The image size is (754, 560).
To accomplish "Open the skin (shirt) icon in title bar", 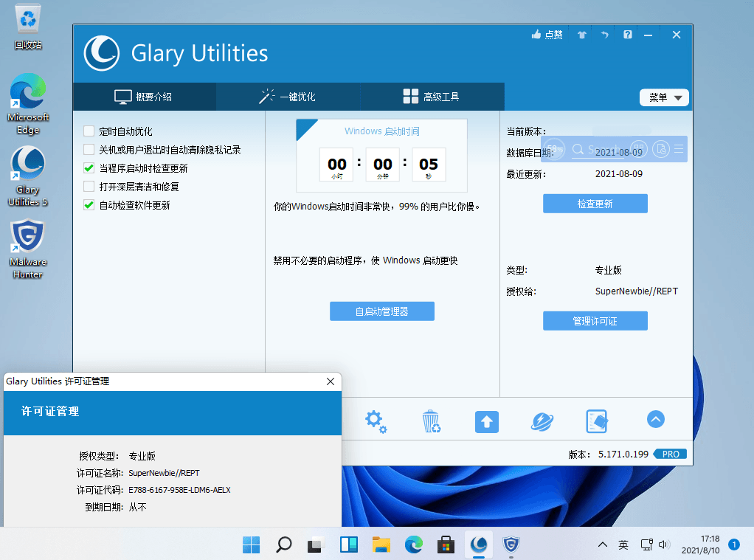I will point(582,35).
